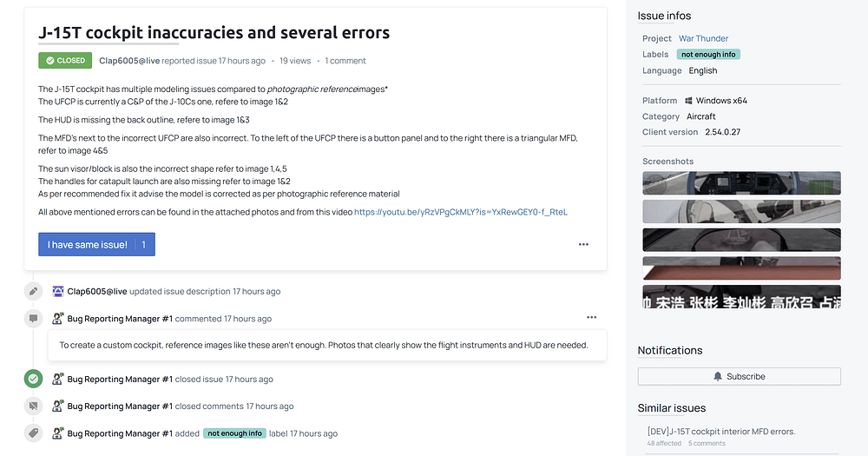Open the last screenshot with Chinese text
Image resolution: width=868 pixels, height=456 pixels.
point(741,295)
